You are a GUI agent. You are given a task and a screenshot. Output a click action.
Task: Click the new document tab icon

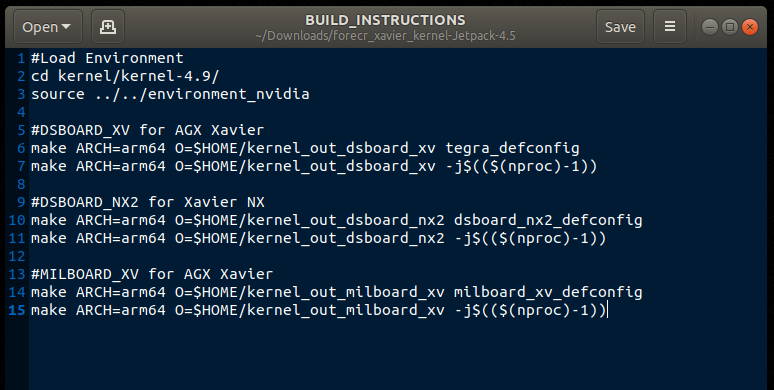[x=108, y=27]
